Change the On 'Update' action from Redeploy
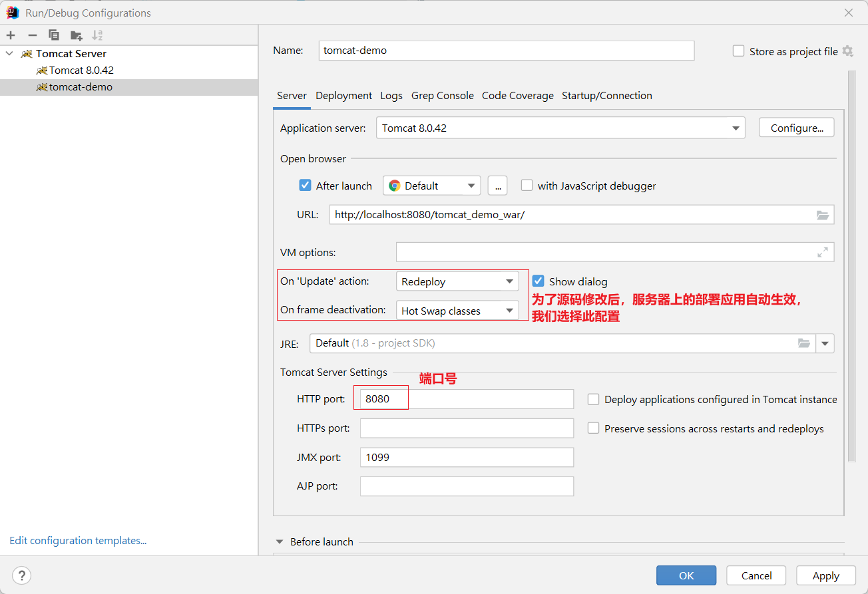Viewport: 868px width, 594px height. (509, 281)
